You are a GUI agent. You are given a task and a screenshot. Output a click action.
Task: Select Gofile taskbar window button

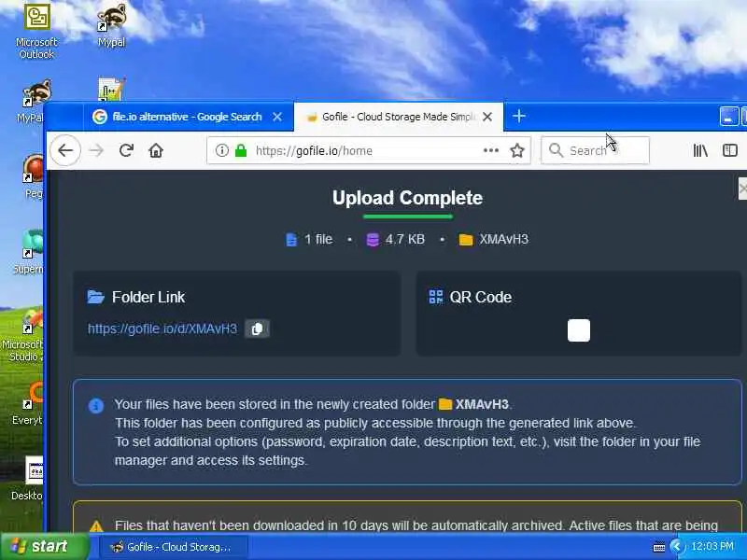tap(174, 547)
